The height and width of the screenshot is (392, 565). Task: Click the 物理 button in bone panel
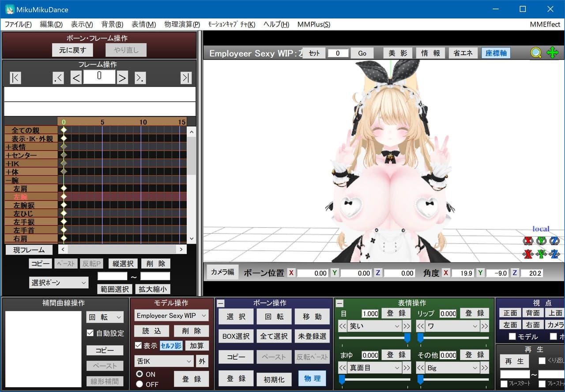coord(312,378)
